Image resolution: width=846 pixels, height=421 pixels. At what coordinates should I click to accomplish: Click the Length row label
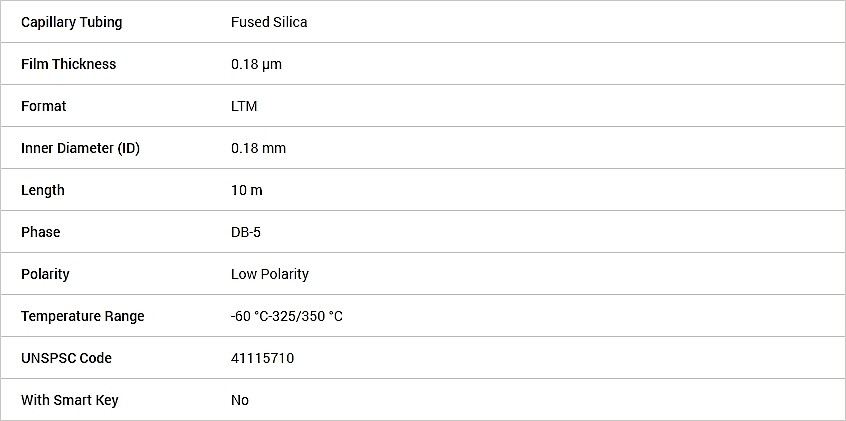pyautogui.click(x=43, y=191)
